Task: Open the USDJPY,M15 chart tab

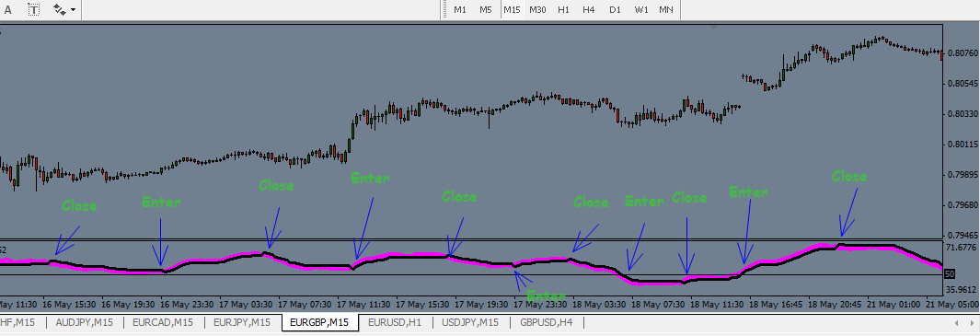Action: coord(470,322)
